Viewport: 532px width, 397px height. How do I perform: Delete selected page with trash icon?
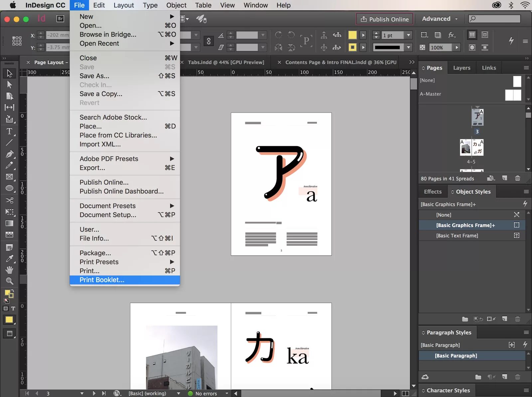(517, 178)
